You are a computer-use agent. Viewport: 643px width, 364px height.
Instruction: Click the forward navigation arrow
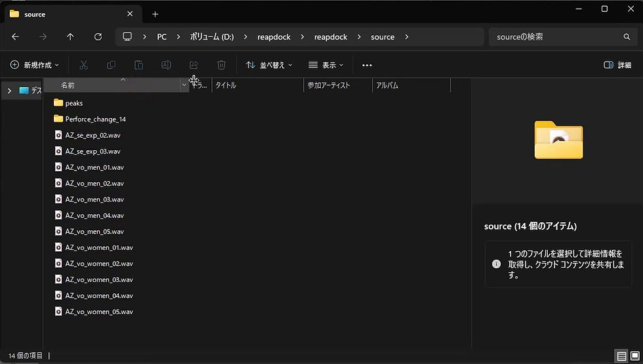click(x=43, y=37)
